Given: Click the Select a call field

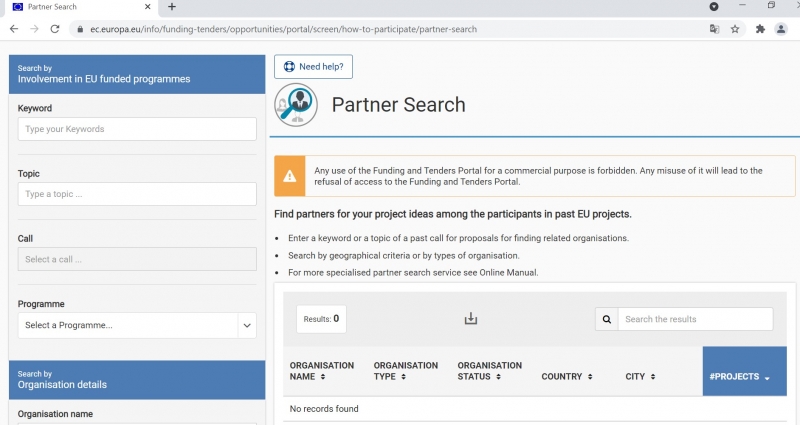Looking at the screenshot, I should pyautogui.click(x=137, y=259).
